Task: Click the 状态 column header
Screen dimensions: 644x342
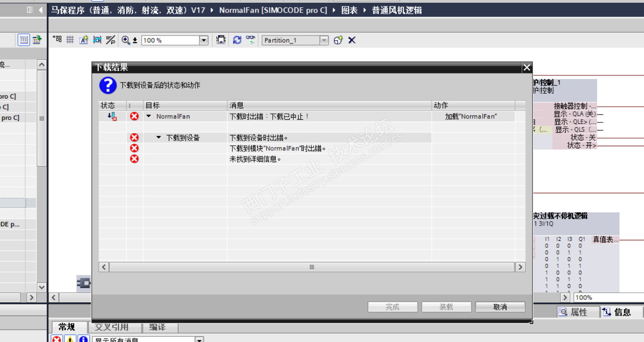Action: (x=112, y=105)
